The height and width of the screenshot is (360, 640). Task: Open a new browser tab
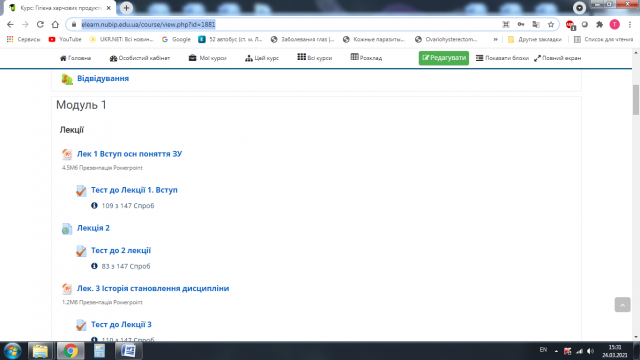tap(126, 8)
